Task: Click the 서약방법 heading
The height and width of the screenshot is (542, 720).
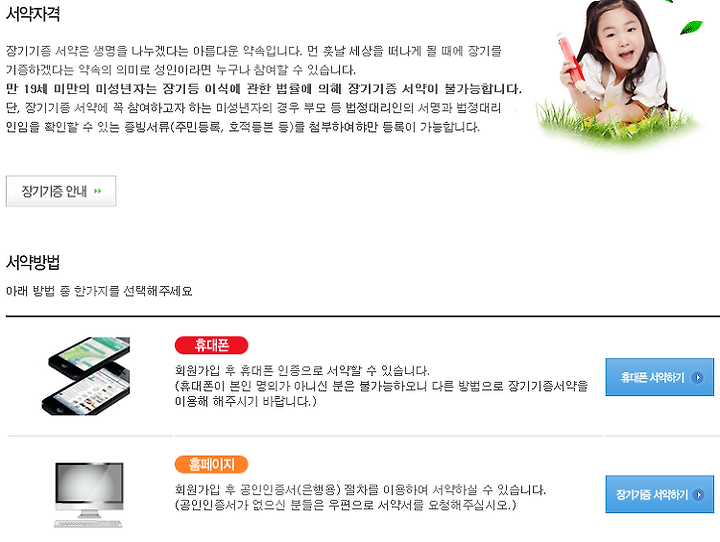Action: point(33,262)
